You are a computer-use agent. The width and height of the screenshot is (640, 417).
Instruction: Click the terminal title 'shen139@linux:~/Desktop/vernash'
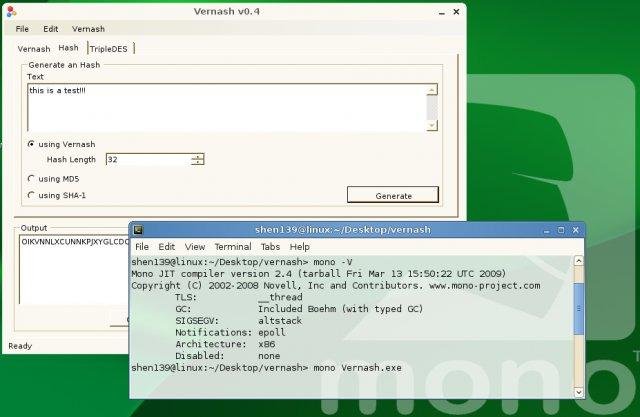[343, 230]
